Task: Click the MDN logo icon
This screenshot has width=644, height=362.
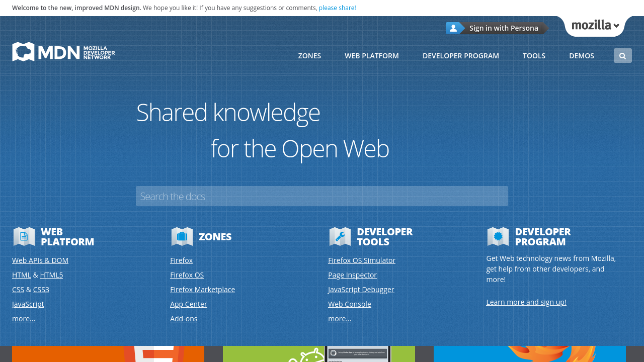Action: click(x=24, y=52)
